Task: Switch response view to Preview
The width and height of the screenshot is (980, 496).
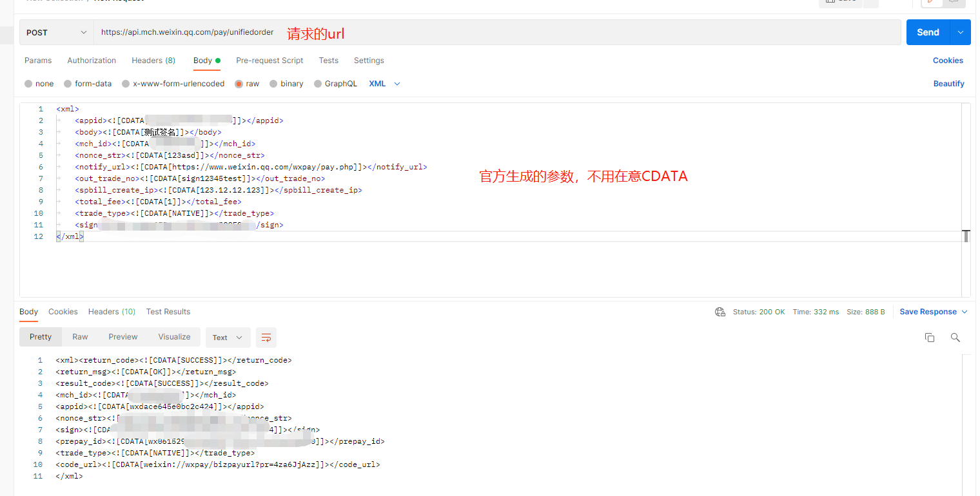Action: pyautogui.click(x=123, y=337)
